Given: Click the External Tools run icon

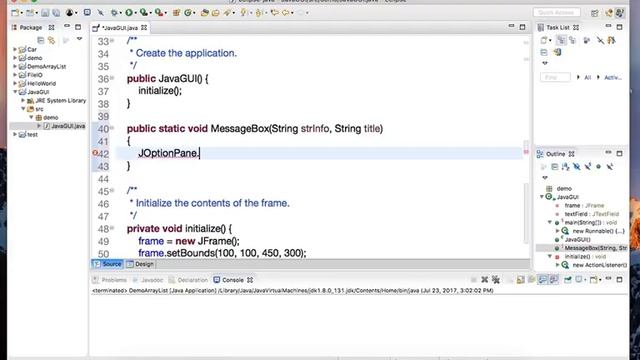Looking at the screenshot, I should point(159,13).
